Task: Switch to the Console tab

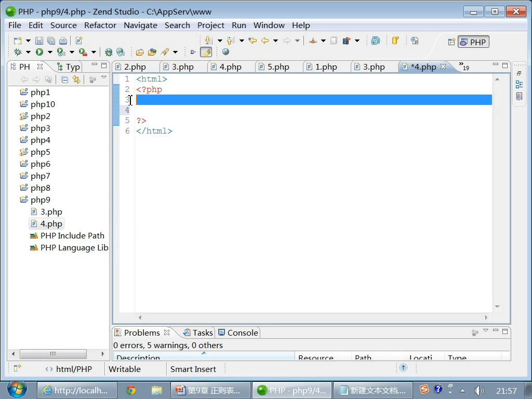Action: point(238,333)
